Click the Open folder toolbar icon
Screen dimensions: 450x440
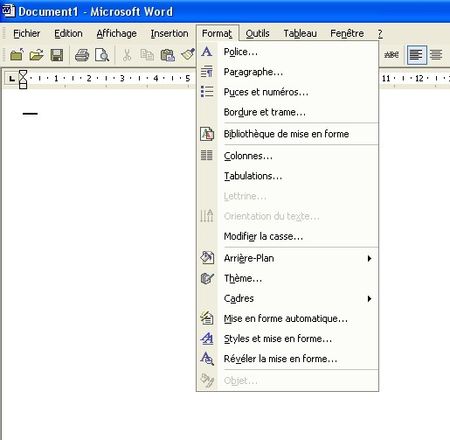point(36,55)
